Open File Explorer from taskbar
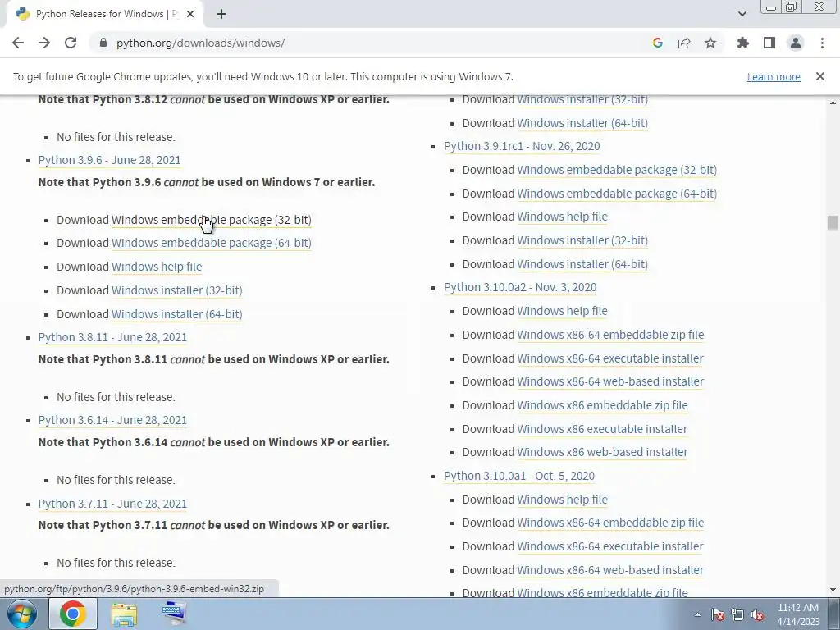Screen dimensions: 840x630 click(124, 614)
